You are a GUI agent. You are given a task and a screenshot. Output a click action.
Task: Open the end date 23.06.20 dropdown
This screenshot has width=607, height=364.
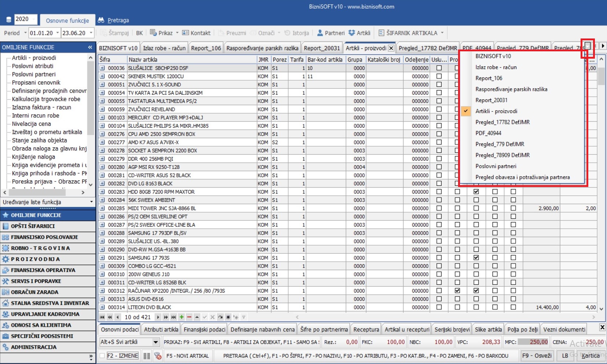coord(91,33)
